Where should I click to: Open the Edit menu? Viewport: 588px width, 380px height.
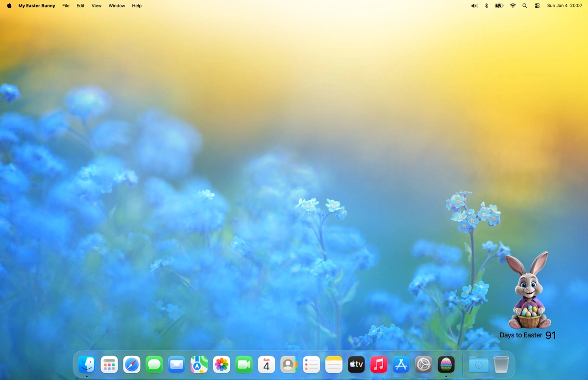[80, 6]
